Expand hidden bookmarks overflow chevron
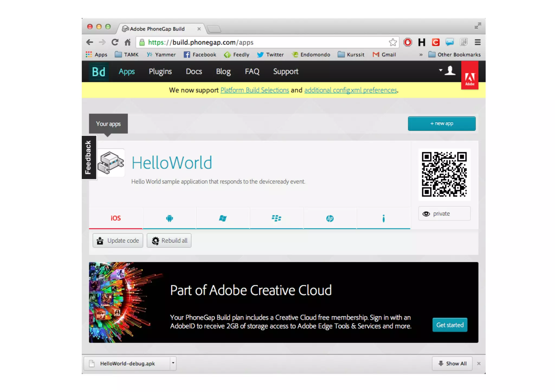The height and width of the screenshot is (392, 555). pos(421,55)
